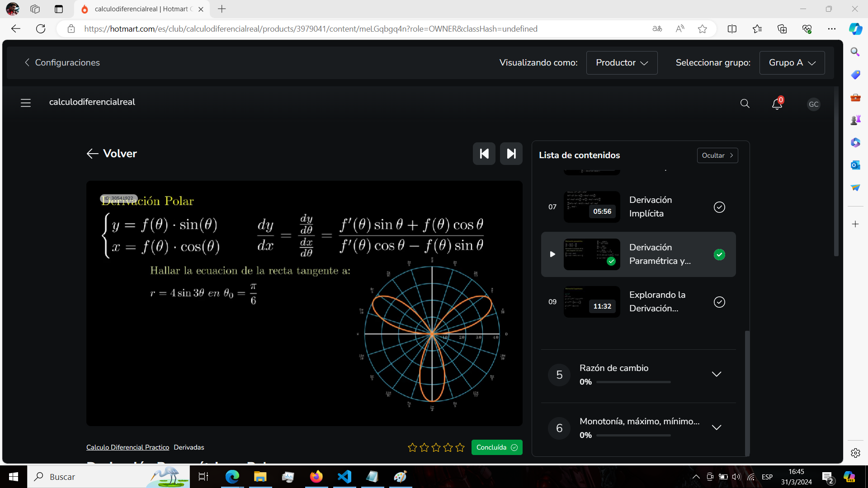Click the Derivadas breadcrumb text
868x488 pixels.
189,447
